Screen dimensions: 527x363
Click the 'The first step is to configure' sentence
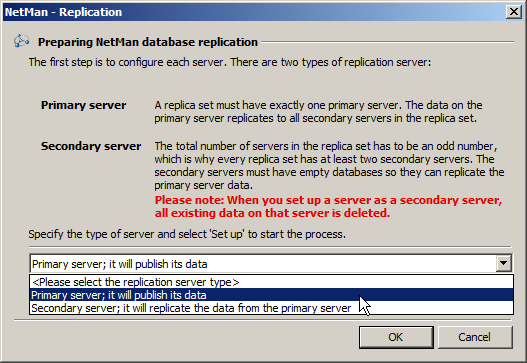click(230, 62)
